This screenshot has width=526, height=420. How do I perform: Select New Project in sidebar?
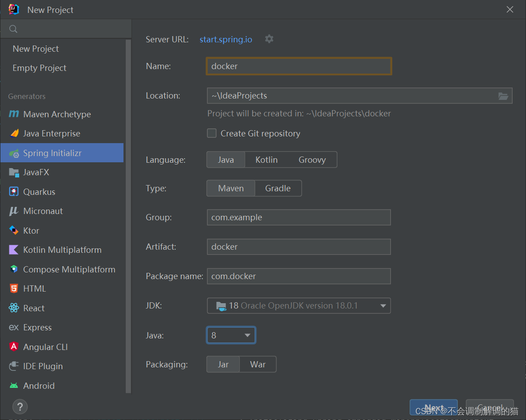(36, 49)
